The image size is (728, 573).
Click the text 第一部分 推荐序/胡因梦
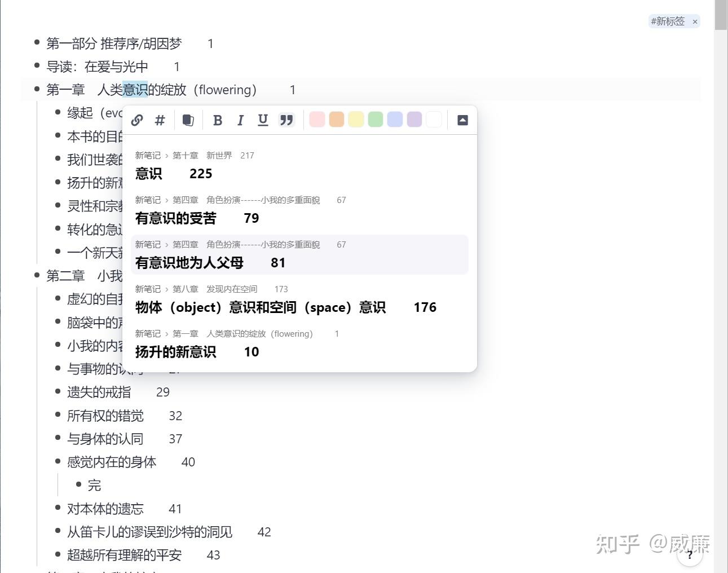point(114,43)
